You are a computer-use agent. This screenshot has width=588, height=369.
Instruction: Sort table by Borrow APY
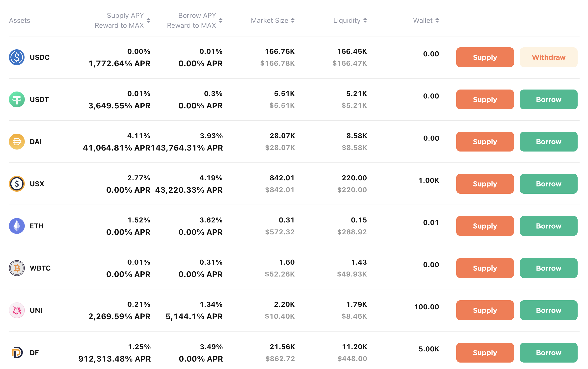click(x=221, y=20)
